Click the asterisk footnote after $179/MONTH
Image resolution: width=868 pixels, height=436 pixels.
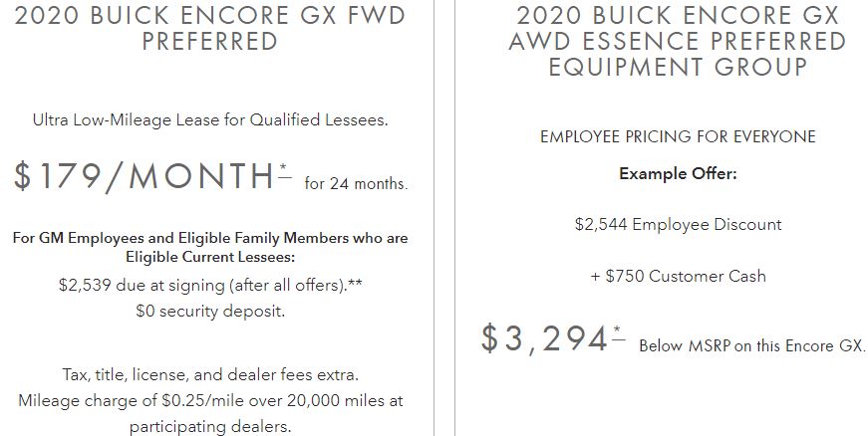285,171
